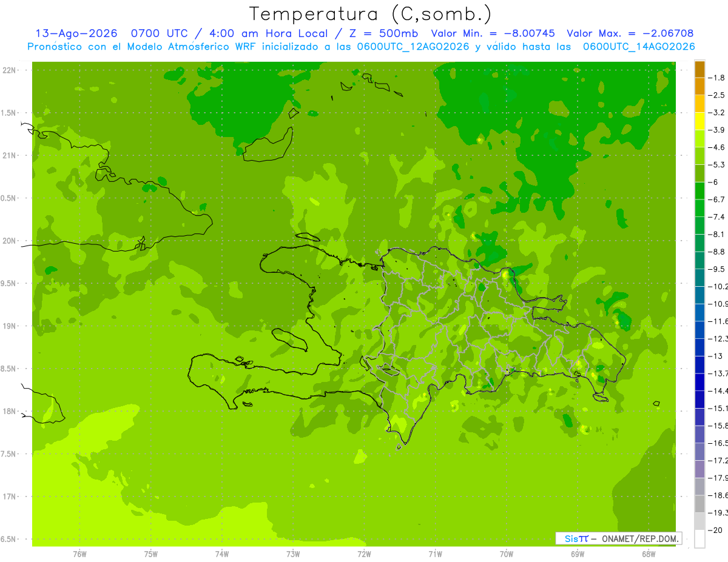728x562 pixels.
Task: Pick the light gray swatch between -19.3 and -20
Action: point(699,521)
